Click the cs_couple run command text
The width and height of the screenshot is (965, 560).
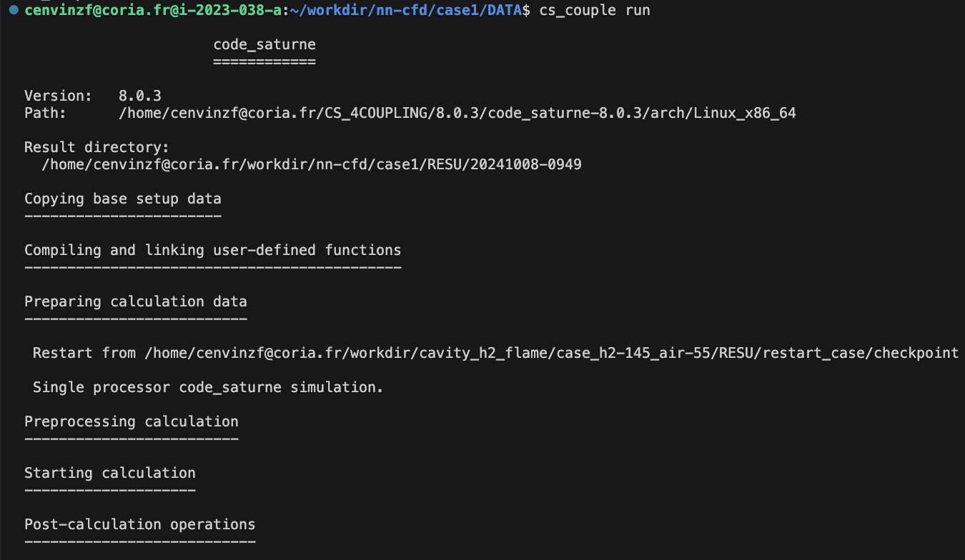pyautogui.click(x=595, y=10)
